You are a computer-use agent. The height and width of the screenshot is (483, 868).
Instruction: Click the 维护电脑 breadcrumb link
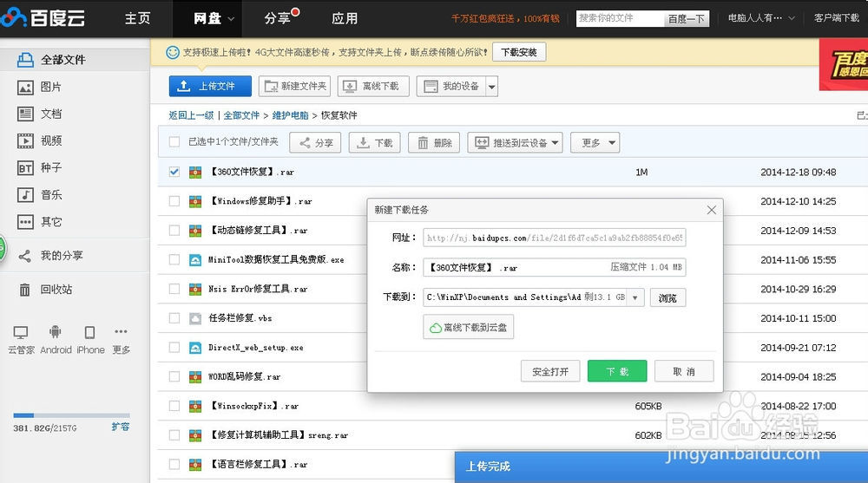point(290,115)
